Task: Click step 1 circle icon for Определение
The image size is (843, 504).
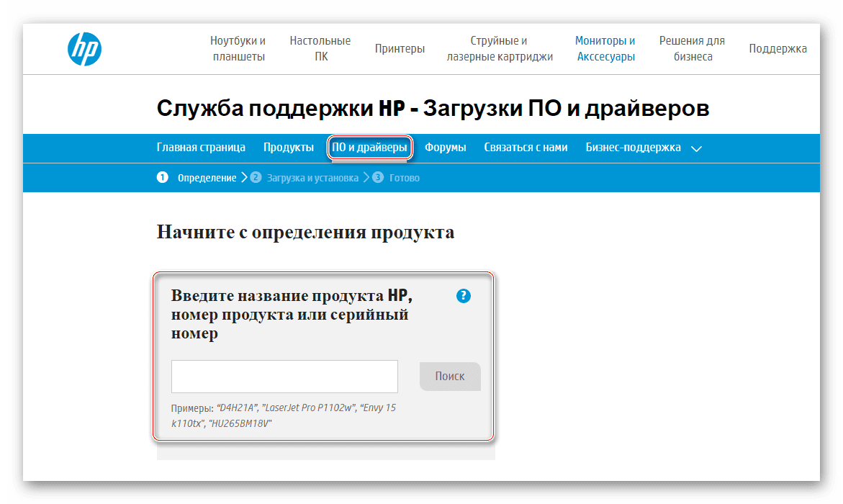Action: [163, 178]
